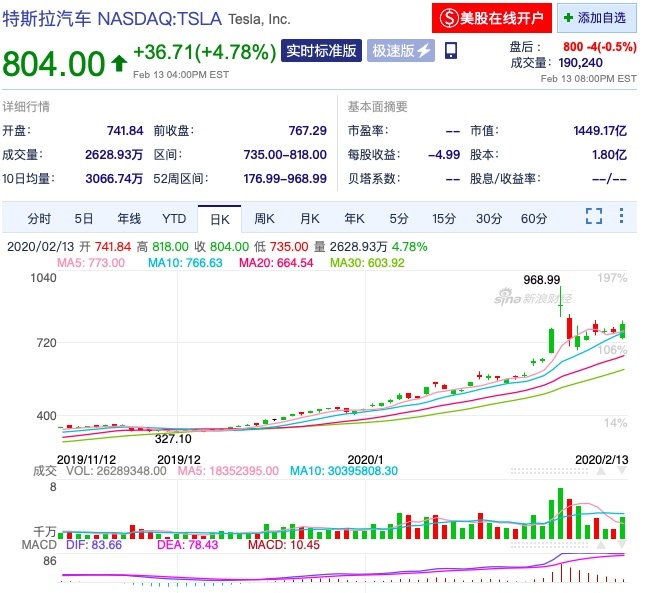653x593 pixels.
Task: Click the 2020/1 date axis label
Action: 365,459
